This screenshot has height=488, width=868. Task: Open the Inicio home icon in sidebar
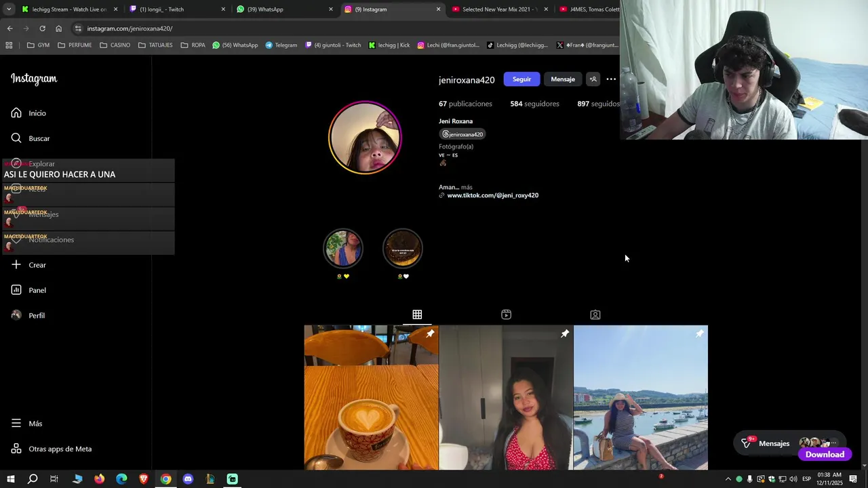pyautogui.click(x=16, y=113)
